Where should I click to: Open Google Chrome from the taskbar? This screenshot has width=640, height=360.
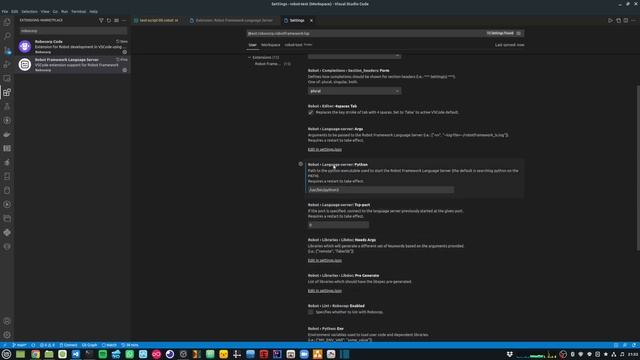35,354
